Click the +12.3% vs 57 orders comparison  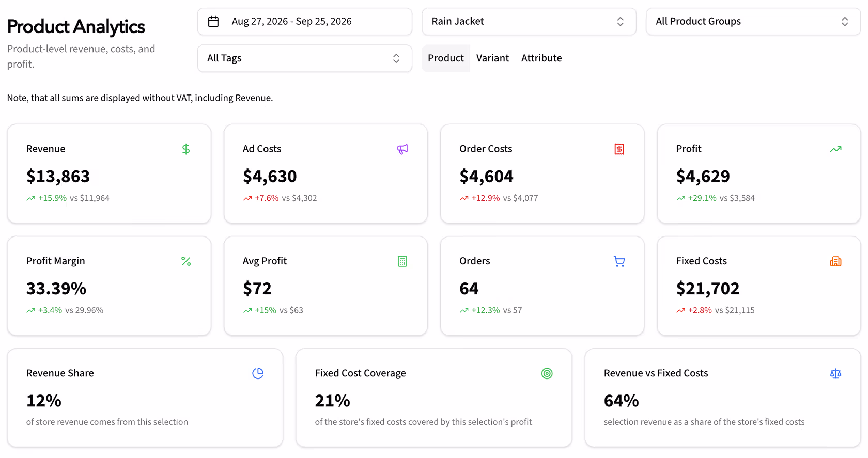[x=491, y=310]
